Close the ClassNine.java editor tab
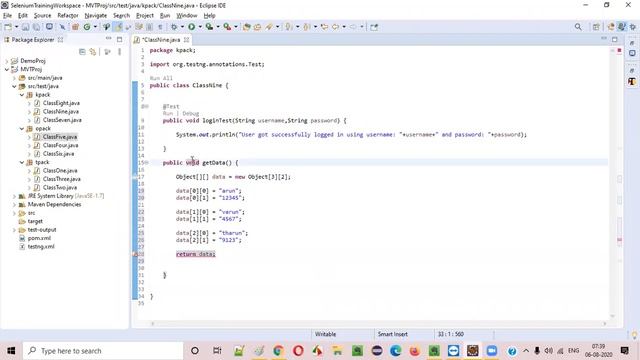The width and height of the screenshot is (640, 360). click(x=187, y=40)
